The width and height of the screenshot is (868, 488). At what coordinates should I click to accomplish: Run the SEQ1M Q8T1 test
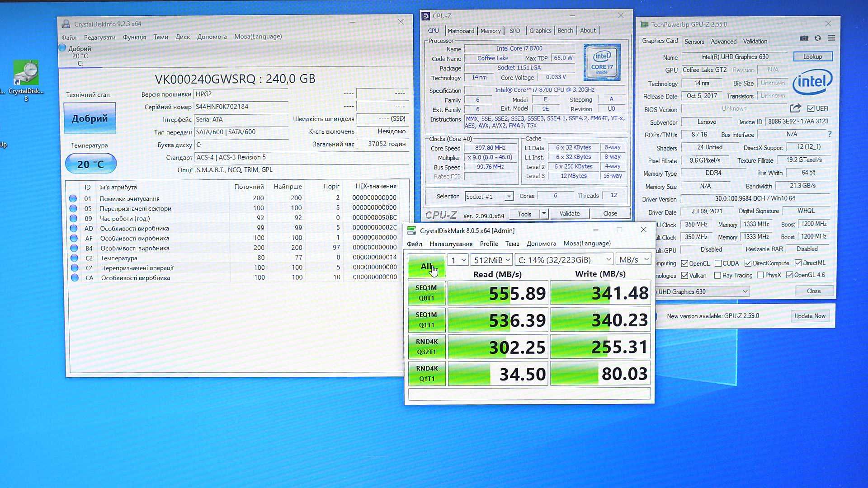[x=426, y=293]
